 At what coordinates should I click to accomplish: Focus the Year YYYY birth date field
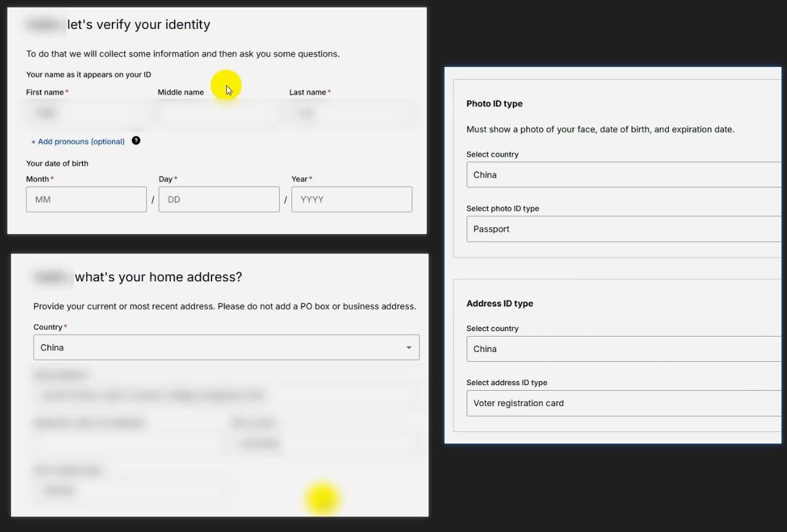(352, 200)
